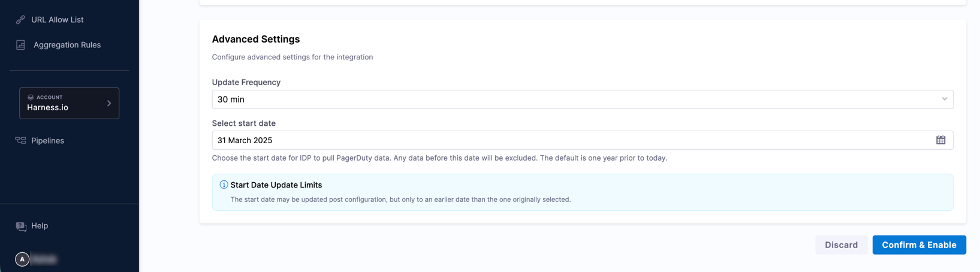The height and width of the screenshot is (272, 980).
Task: Click the cube icon beside ACCOUNT label
Action: (x=31, y=97)
